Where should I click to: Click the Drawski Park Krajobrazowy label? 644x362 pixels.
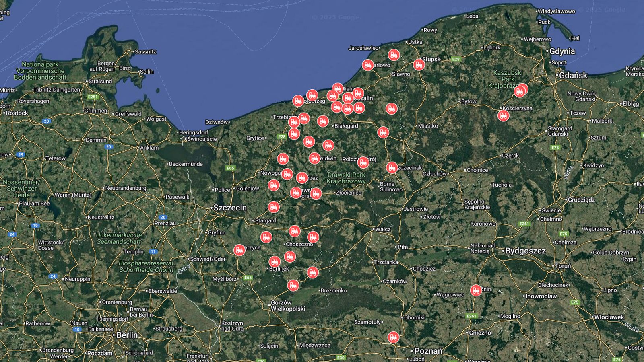pos(346,178)
